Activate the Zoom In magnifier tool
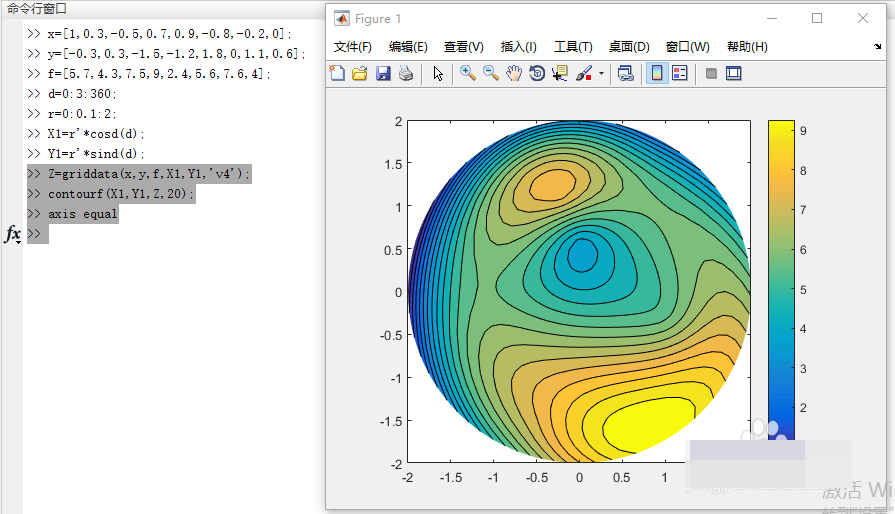The height and width of the screenshot is (514, 895). (468, 73)
